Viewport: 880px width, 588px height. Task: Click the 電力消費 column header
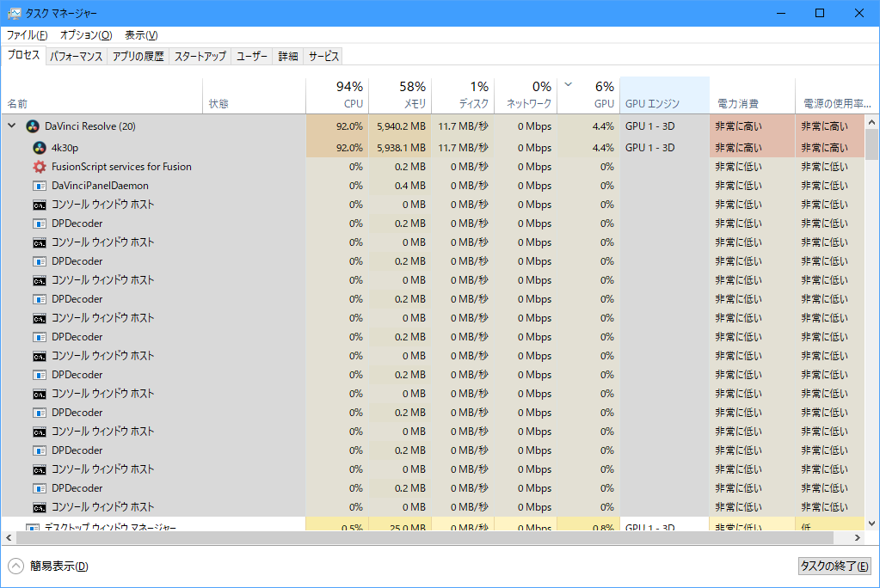coord(753,95)
